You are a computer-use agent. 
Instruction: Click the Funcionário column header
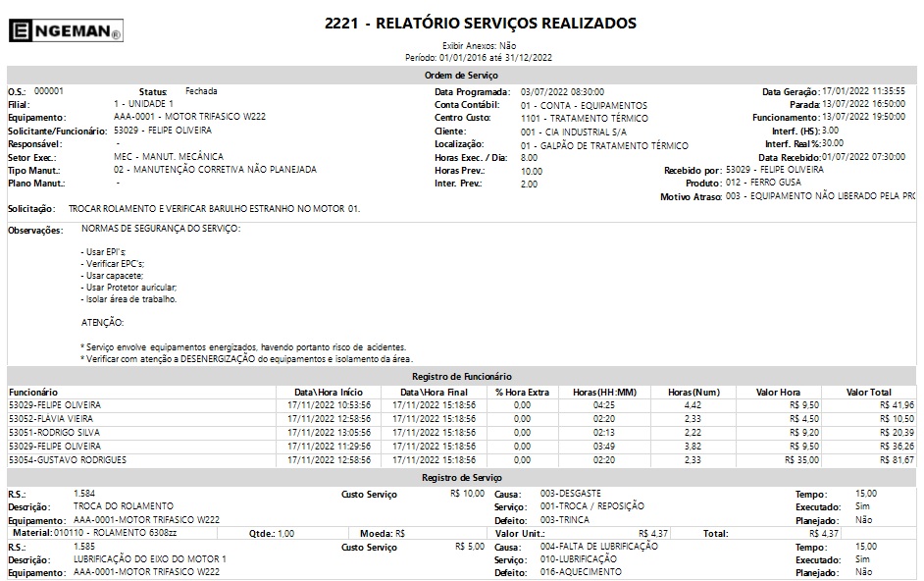click(34, 392)
